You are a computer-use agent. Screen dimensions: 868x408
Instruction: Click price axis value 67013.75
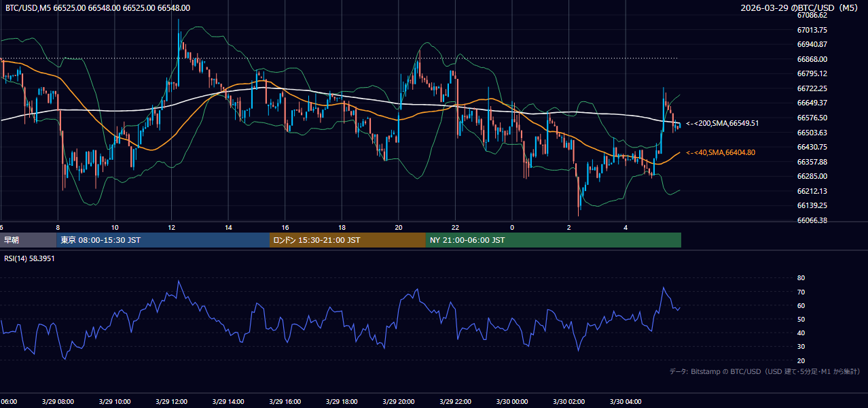[812, 30]
